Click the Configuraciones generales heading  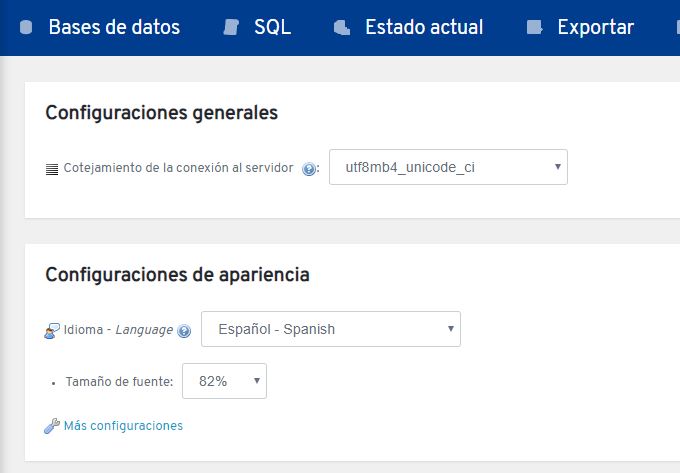161,113
